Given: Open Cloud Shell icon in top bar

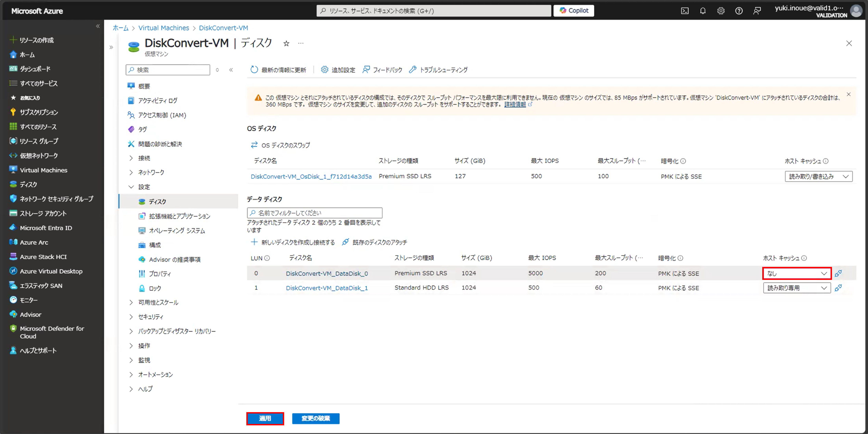Looking at the screenshot, I should point(684,11).
